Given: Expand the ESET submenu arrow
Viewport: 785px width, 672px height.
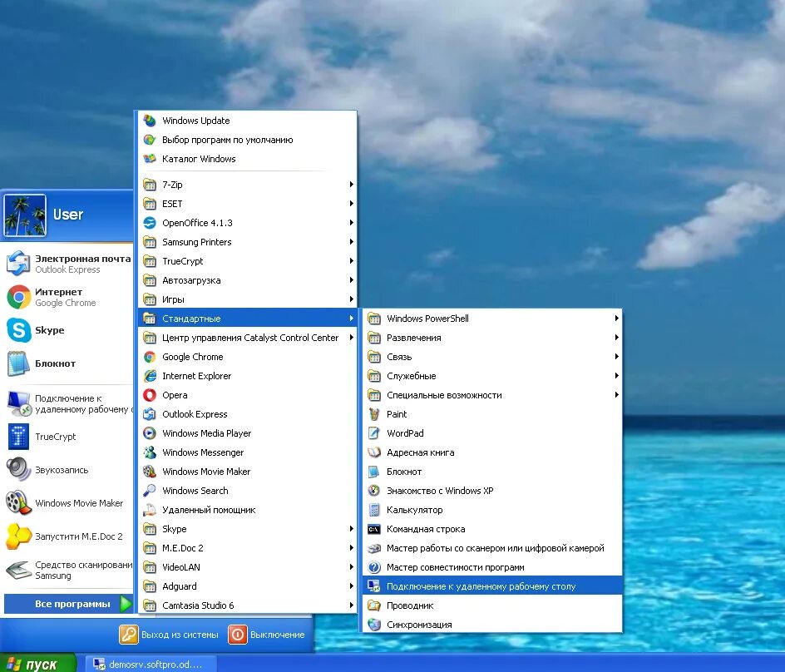Looking at the screenshot, I should coord(352,203).
